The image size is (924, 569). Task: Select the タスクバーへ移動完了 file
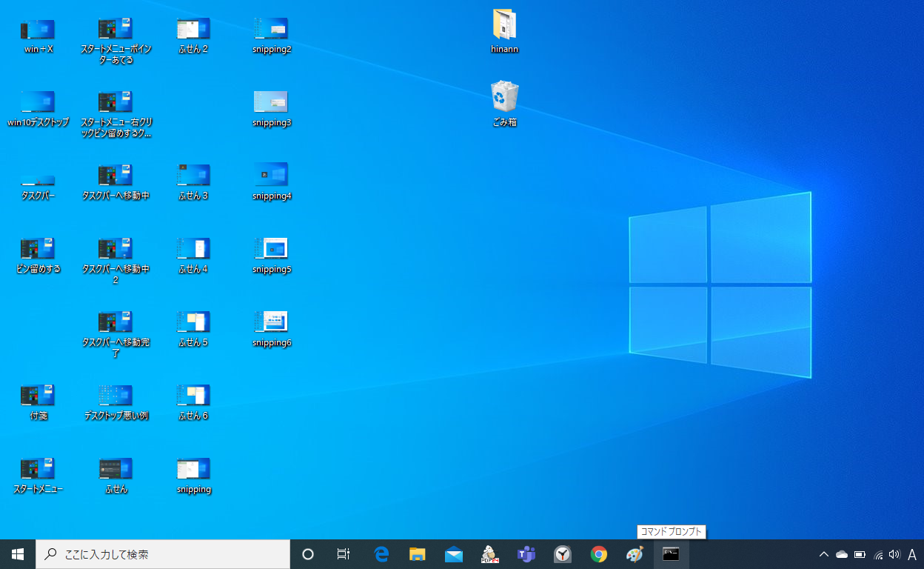tap(116, 334)
